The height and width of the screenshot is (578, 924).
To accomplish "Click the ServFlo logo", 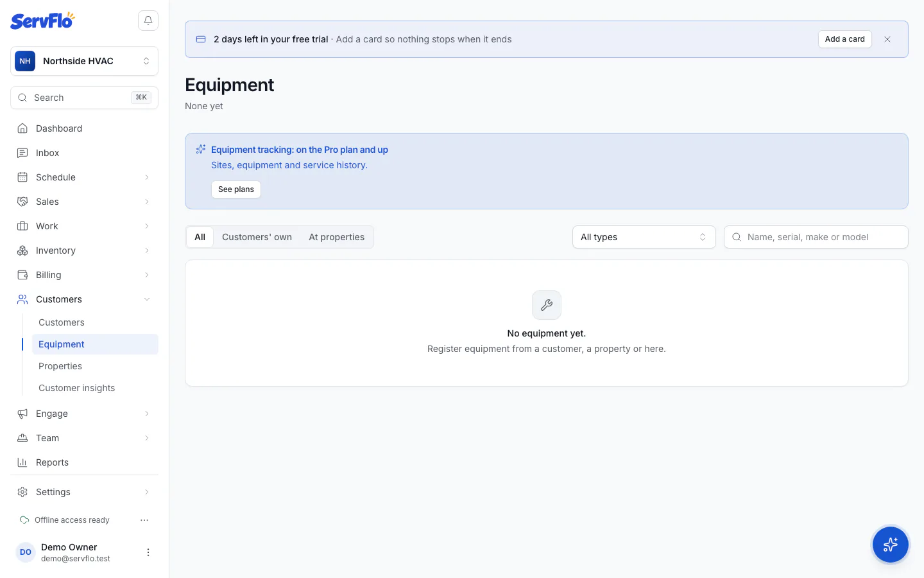I will pos(42,21).
